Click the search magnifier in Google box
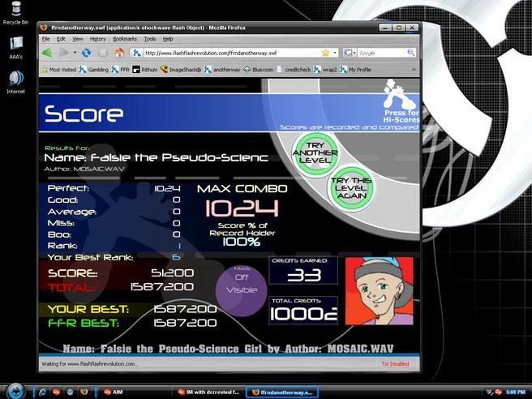The height and width of the screenshot is (399, 532). point(411,53)
